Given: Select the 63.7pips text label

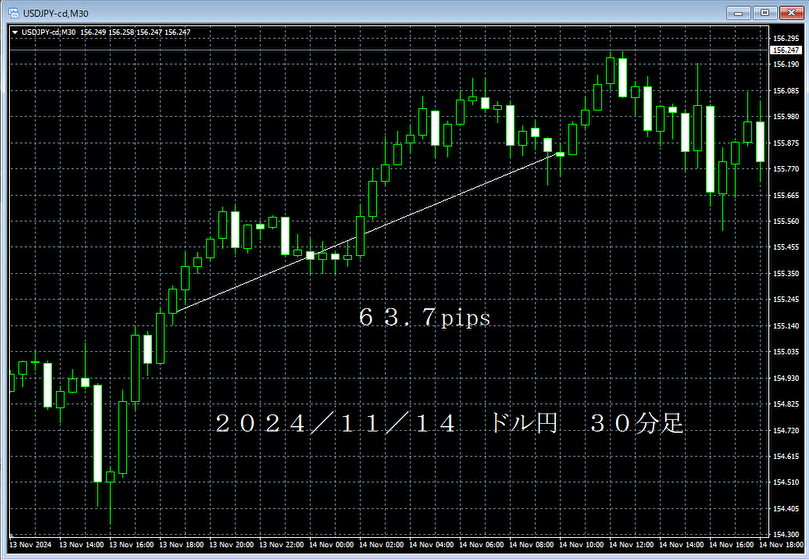Looking at the screenshot, I should click(424, 317).
